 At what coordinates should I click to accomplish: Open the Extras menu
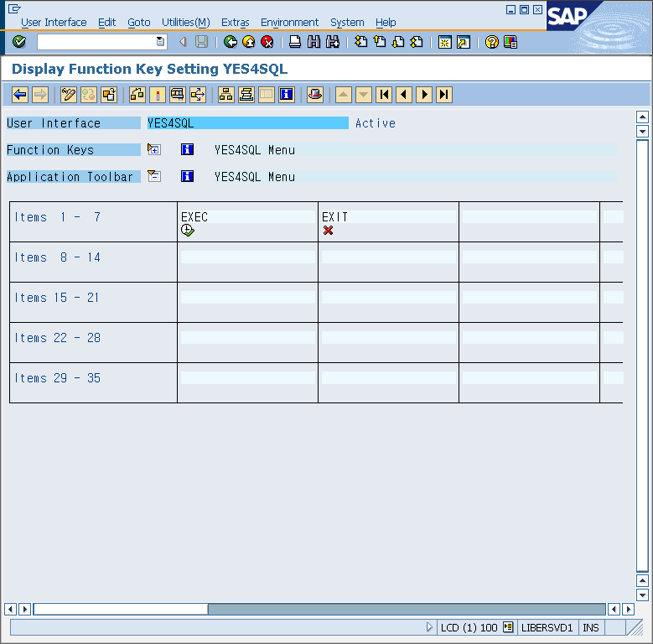click(x=236, y=23)
